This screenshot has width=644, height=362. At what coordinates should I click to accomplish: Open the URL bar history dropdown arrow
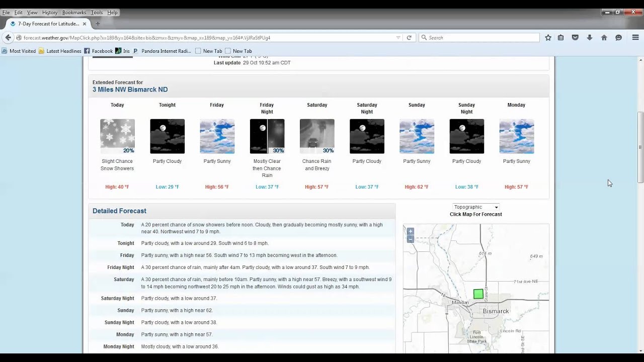pyautogui.click(x=398, y=38)
